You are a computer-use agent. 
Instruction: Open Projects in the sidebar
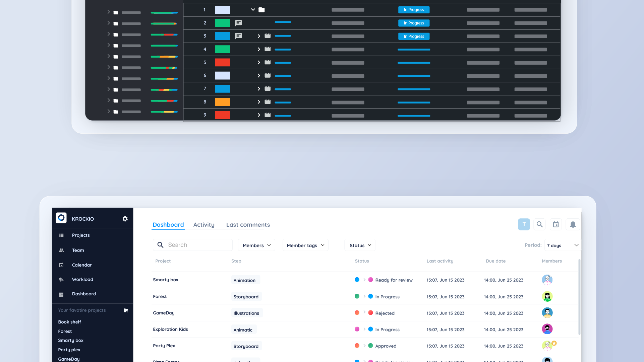tap(81, 235)
